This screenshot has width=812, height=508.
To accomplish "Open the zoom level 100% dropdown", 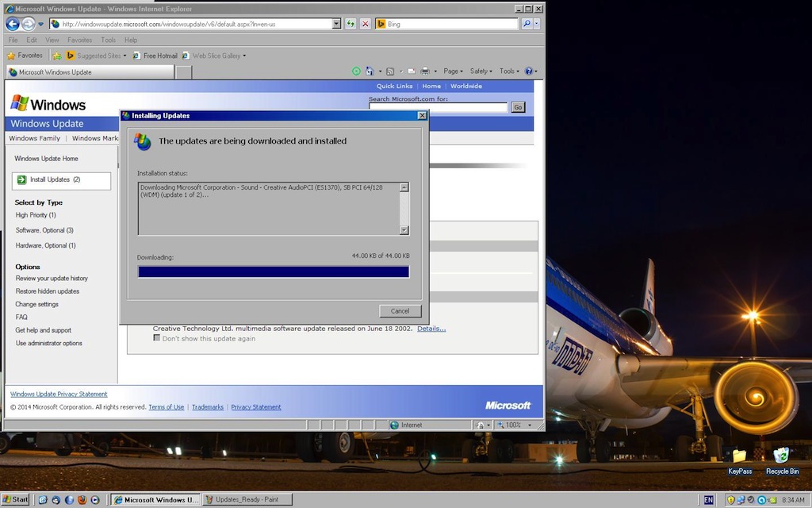I will pos(529,425).
